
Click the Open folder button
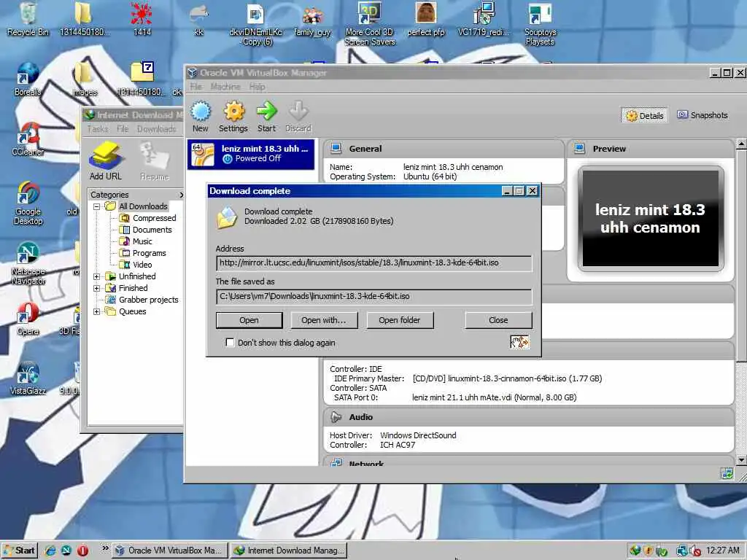point(400,320)
